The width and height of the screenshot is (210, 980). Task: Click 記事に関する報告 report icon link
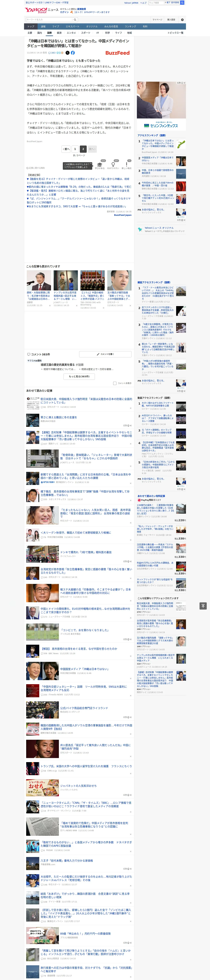(x=35, y=168)
